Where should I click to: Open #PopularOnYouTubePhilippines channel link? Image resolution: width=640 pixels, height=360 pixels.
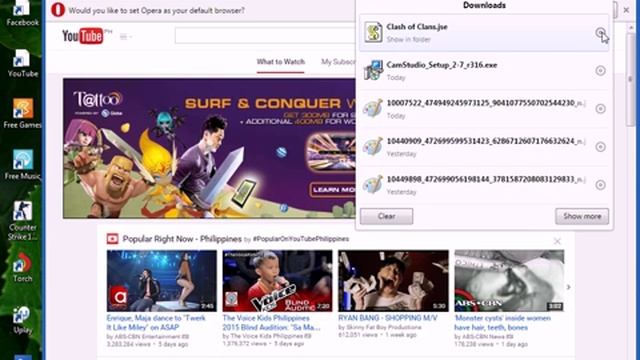(301, 239)
